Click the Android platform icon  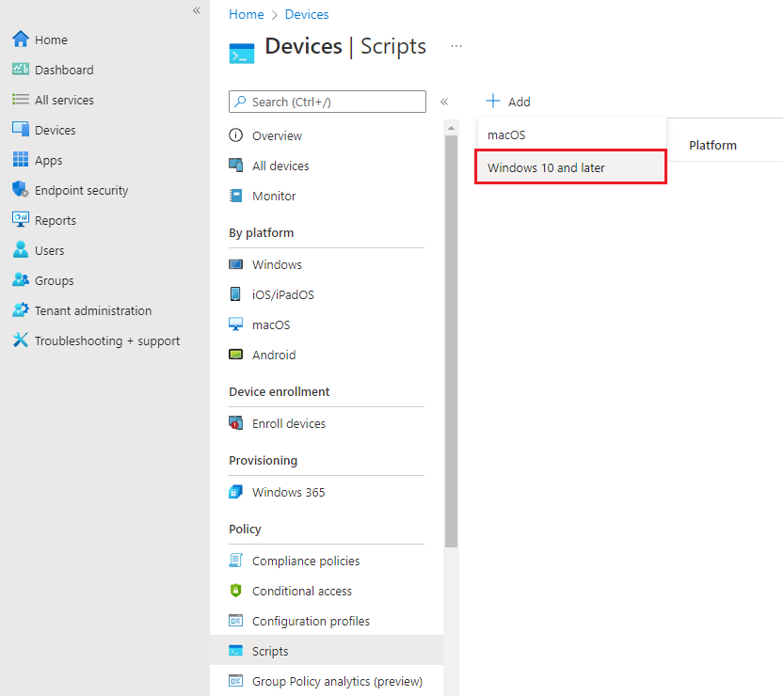(x=235, y=355)
